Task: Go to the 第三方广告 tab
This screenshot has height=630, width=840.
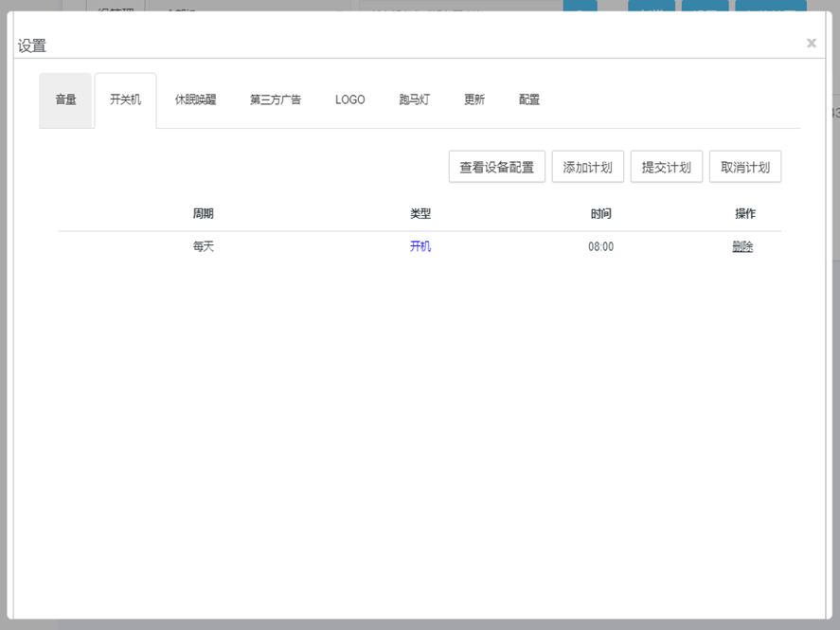Action: point(276,99)
